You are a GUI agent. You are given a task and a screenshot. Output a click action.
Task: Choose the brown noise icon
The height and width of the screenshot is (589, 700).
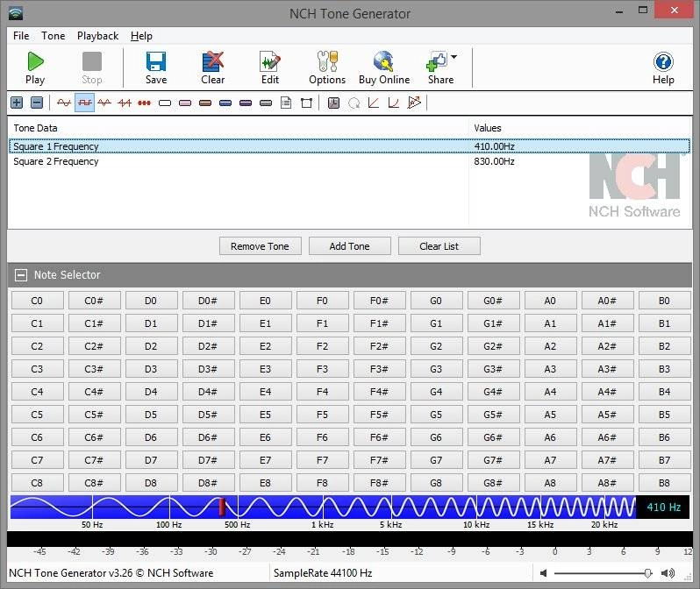pos(205,103)
